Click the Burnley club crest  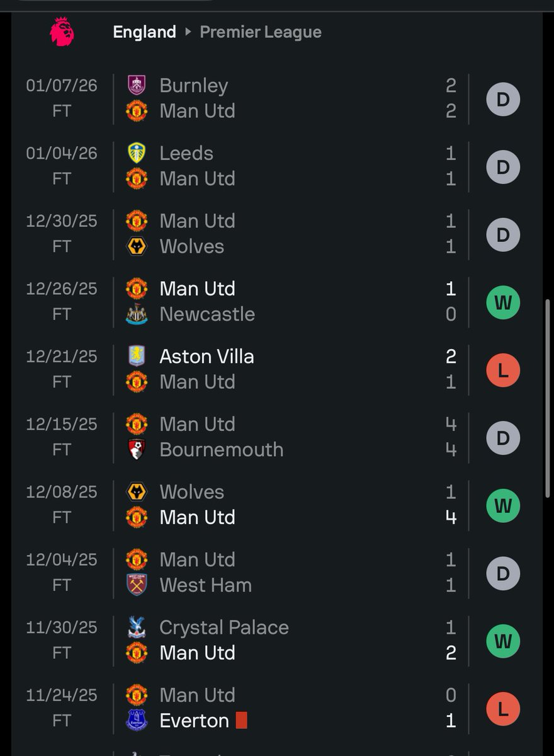coord(137,85)
